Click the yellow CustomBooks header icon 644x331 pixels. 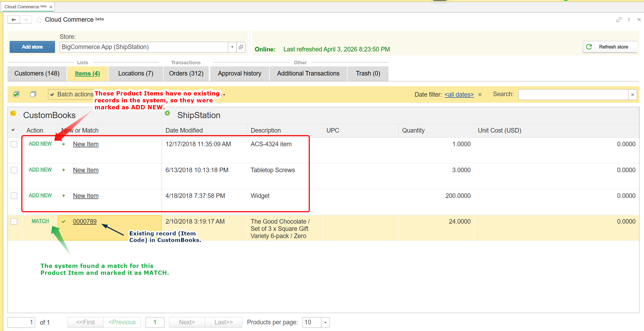tap(13, 113)
